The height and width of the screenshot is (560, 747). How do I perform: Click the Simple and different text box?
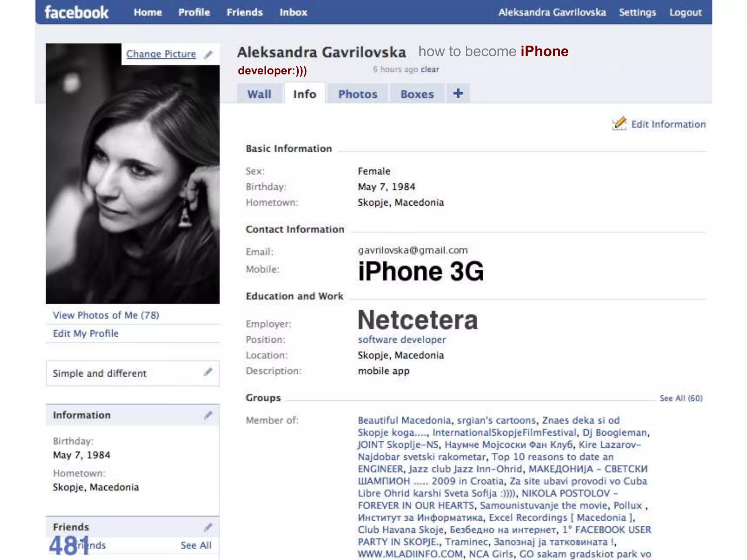pos(133,373)
